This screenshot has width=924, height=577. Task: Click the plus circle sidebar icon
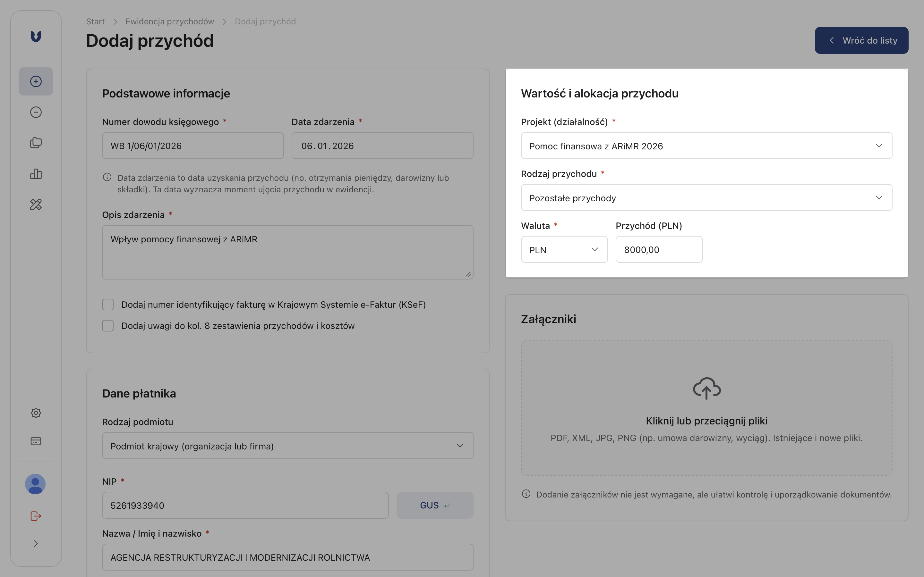tap(36, 81)
